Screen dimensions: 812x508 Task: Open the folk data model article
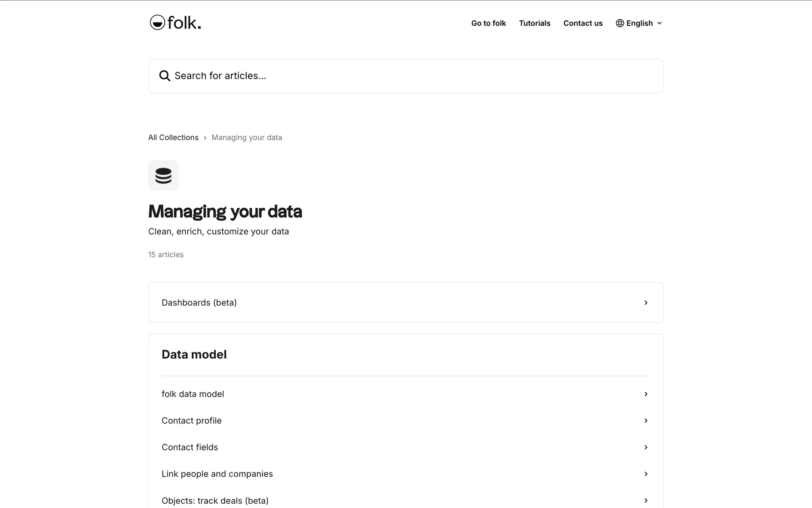coord(193,394)
